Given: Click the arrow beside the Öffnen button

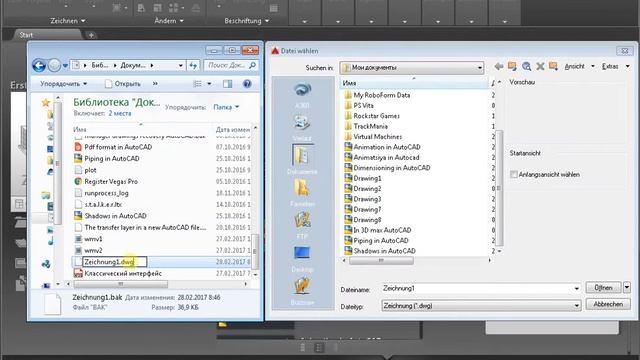Looking at the screenshot, I should (627, 287).
